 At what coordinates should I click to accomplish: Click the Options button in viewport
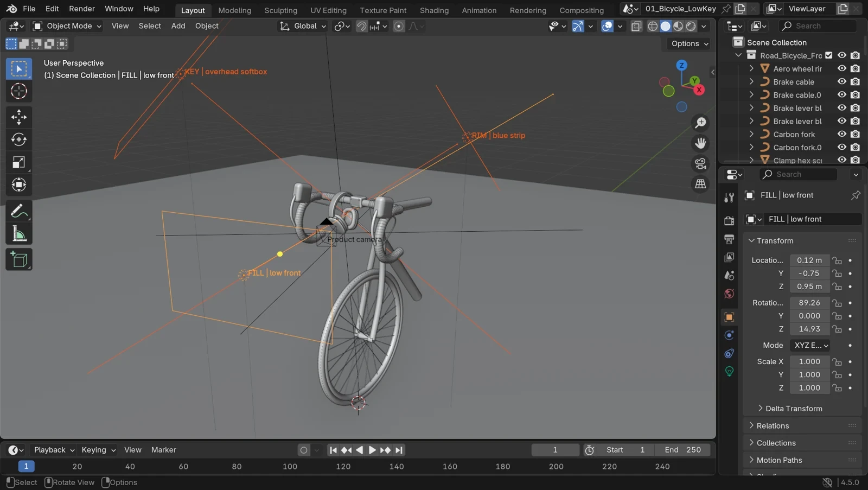tap(689, 43)
